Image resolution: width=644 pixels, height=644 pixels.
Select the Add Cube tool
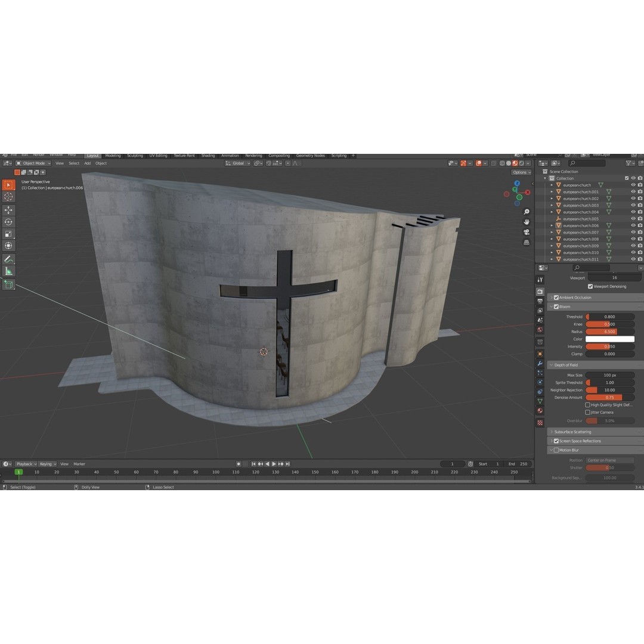click(x=8, y=284)
